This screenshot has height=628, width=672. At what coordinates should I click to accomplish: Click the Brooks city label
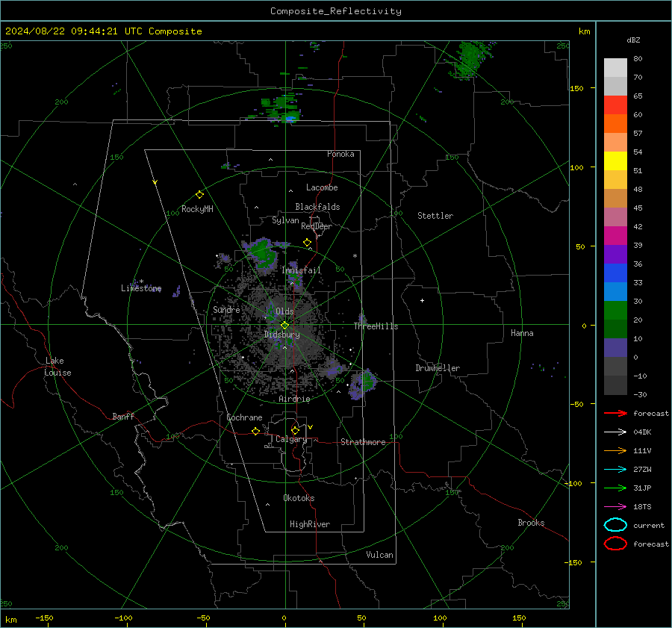(531, 523)
